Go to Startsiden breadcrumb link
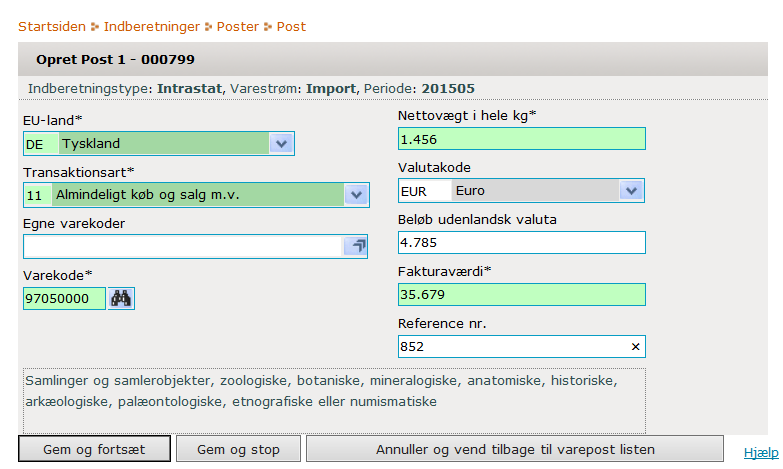Screen dimensions: 783x469 pyautogui.click(x=52, y=26)
